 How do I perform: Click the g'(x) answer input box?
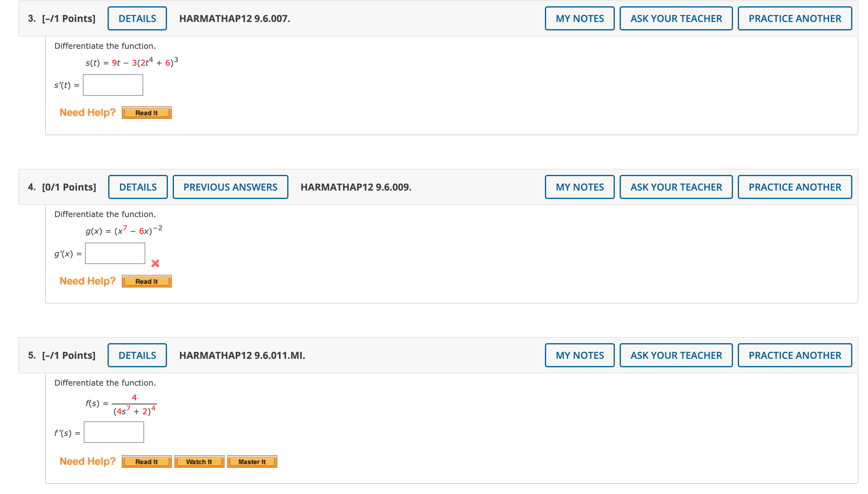coord(115,253)
